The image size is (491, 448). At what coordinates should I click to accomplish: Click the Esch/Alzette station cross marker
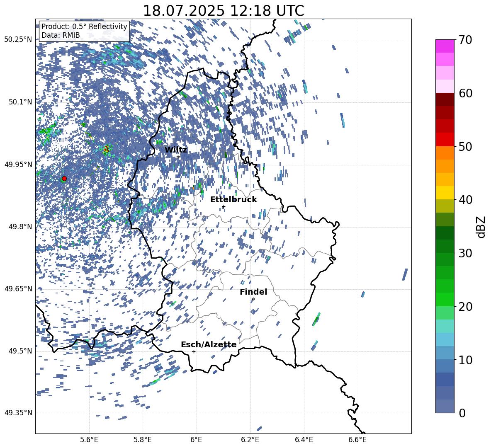click(194, 351)
